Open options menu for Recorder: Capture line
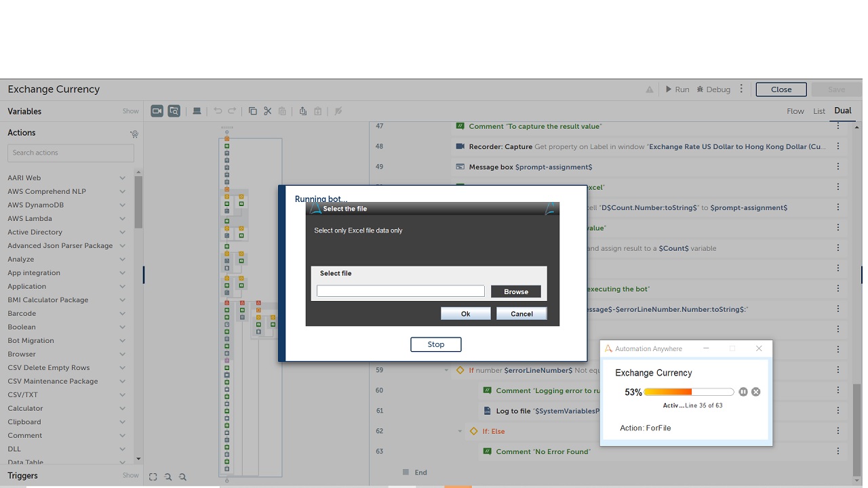This screenshot has height=488, width=868. click(838, 146)
